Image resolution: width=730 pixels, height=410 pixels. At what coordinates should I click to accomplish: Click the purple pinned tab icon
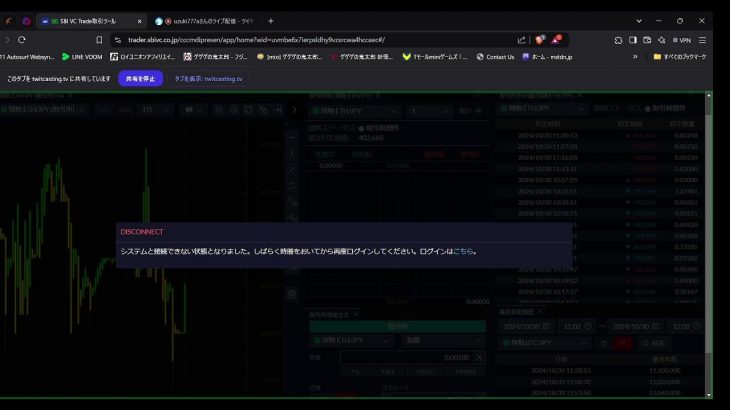26,21
